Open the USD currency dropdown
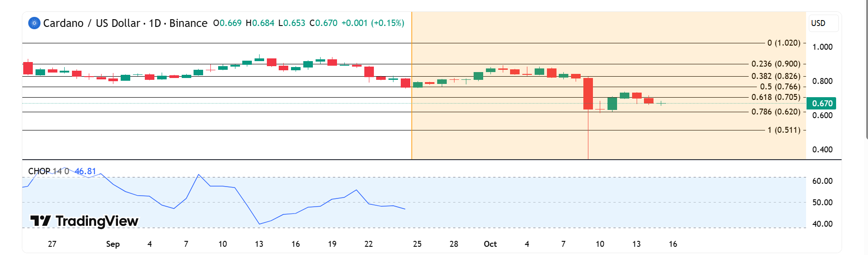The width and height of the screenshot is (868, 255). [823, 23]
